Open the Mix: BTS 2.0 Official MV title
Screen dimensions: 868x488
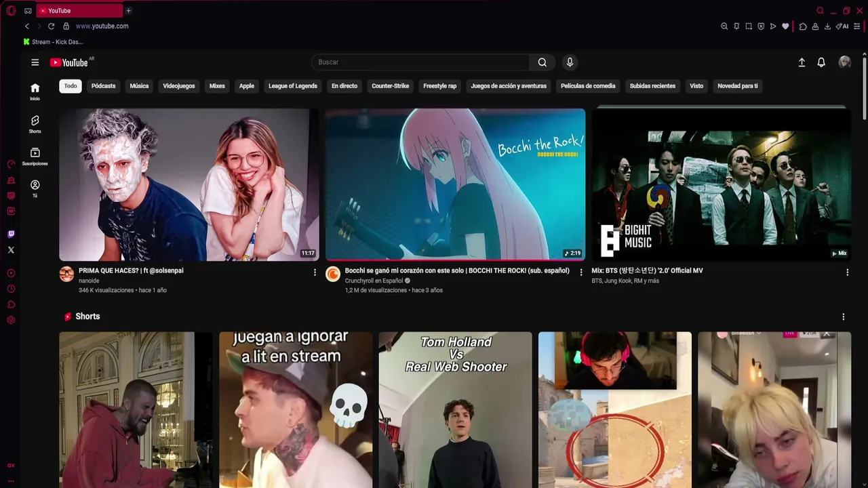pyautogui.click(x=647, y=270)
